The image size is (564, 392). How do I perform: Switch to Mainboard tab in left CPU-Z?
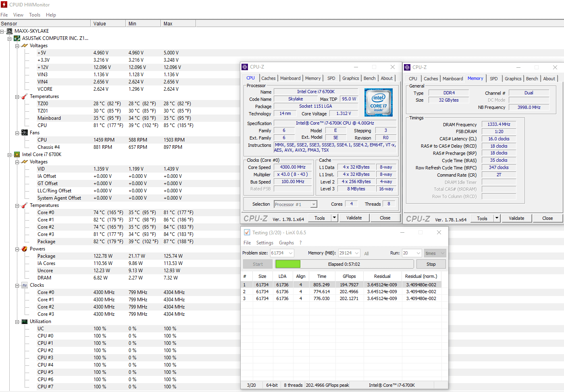pyautogui.click(x=290, y=78)
